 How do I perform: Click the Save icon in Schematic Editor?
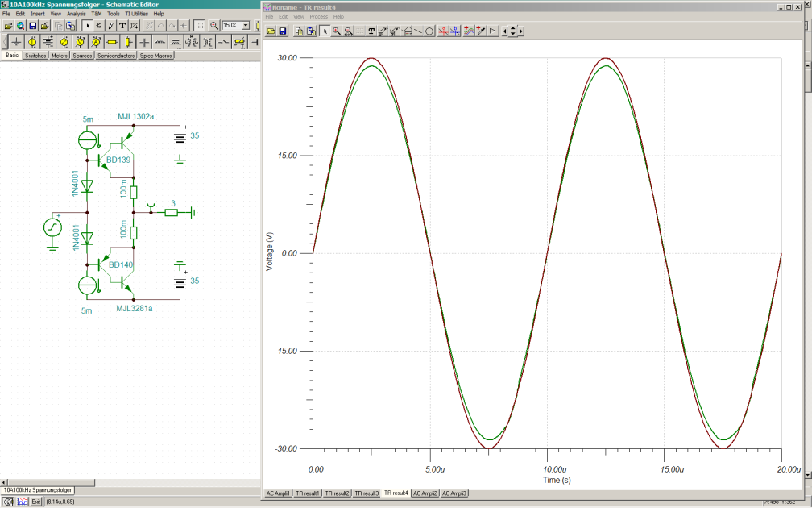32,26
